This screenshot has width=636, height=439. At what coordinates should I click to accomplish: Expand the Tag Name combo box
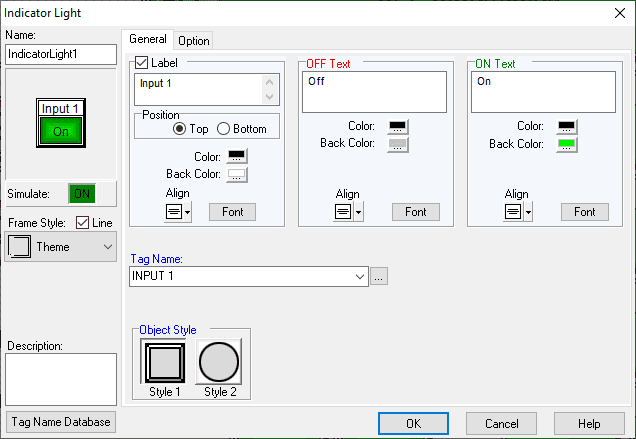359,277
